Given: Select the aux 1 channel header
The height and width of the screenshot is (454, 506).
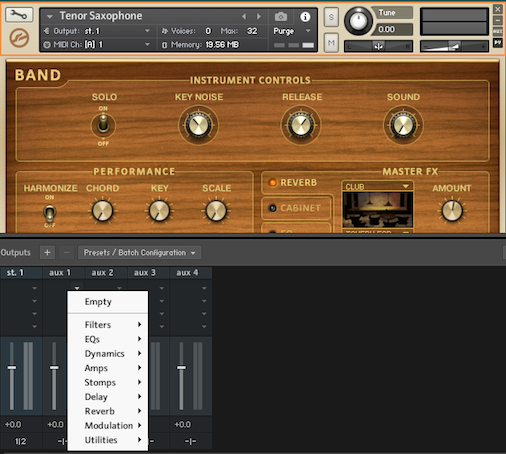Looking at the screenshot, I should tap(63, 272).
